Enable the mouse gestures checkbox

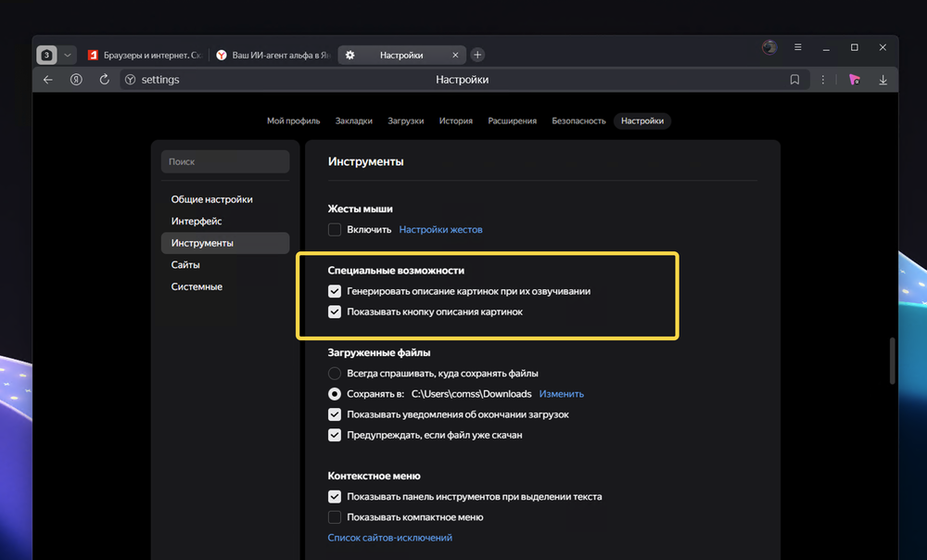coord(335,229)
